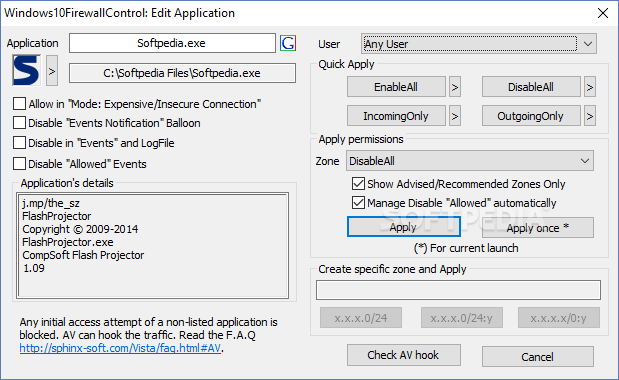The width and height of the screenshot is (619, 380).
Task: Open the arrow button beside the application icon
Action: [52, 71]
